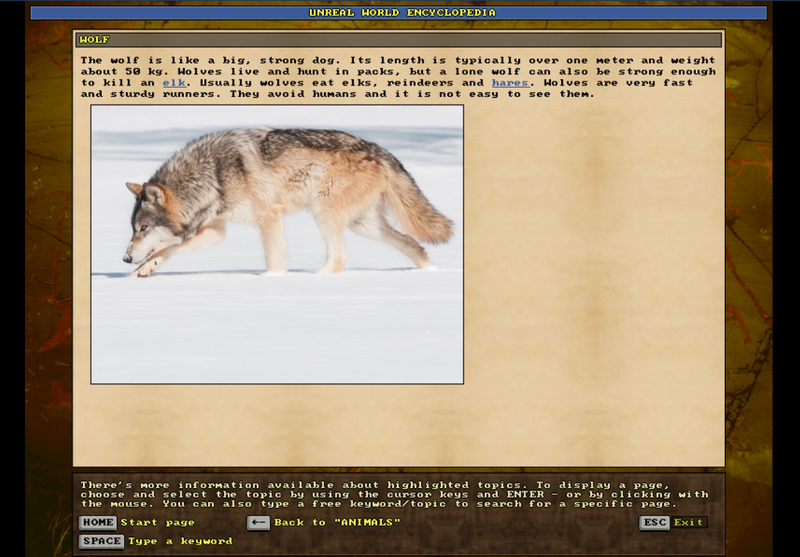Click the wolf photograph

(277, 244)
